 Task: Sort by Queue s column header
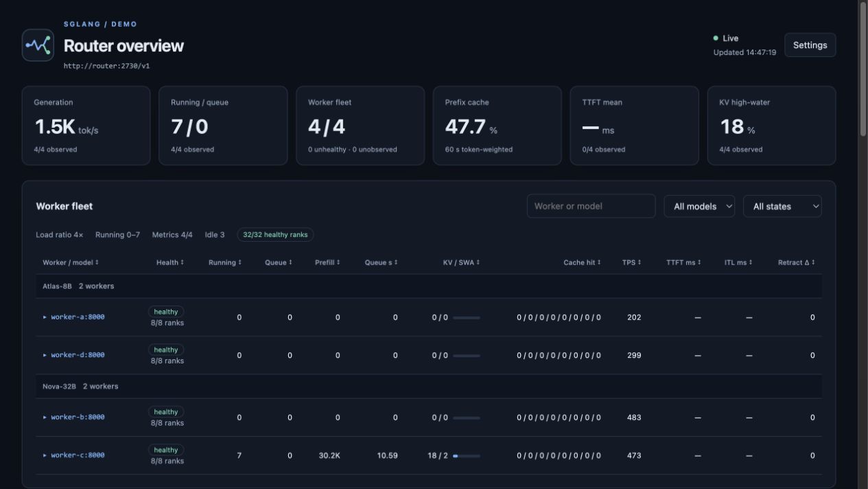click(381, 262)
